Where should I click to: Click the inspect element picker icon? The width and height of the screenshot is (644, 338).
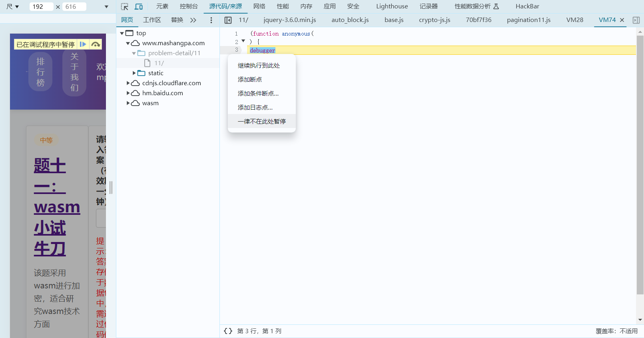(125, 7)
